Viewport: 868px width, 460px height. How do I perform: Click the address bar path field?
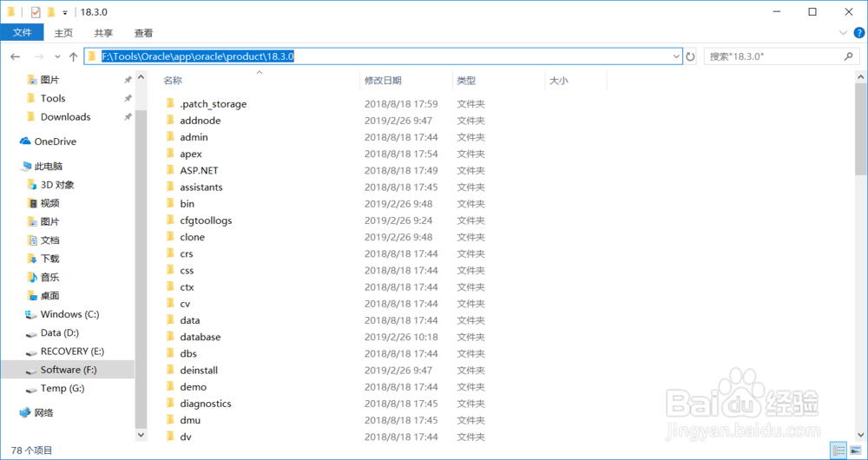coord(382,56)
